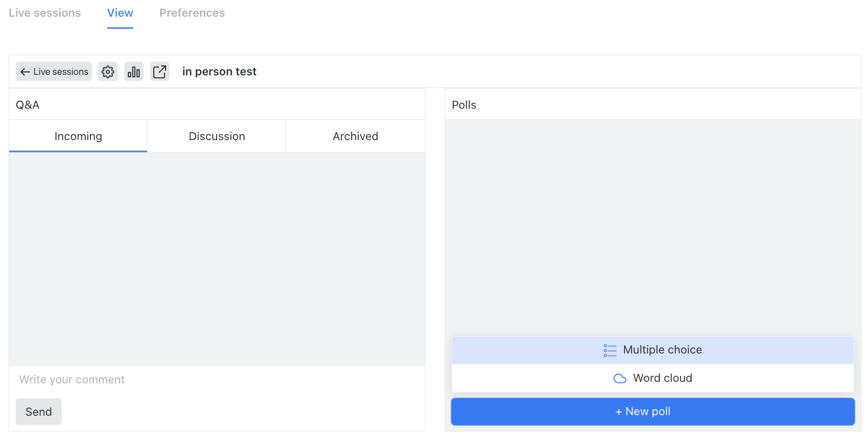Show the Incoming Q&A tab
The width and height of the screenshot is (868, 442).
coord(78,136)
